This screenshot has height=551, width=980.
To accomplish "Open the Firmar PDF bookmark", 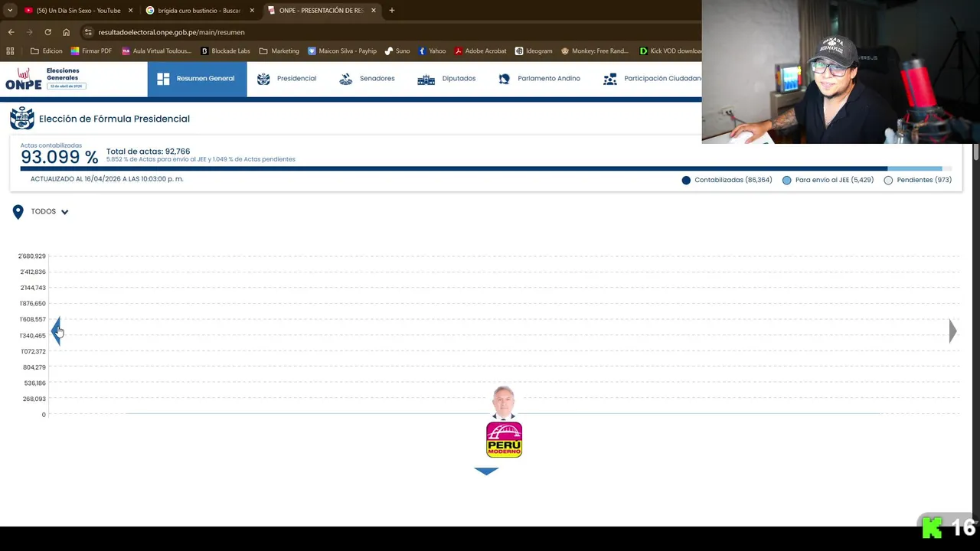I will (x=91, y=51).
